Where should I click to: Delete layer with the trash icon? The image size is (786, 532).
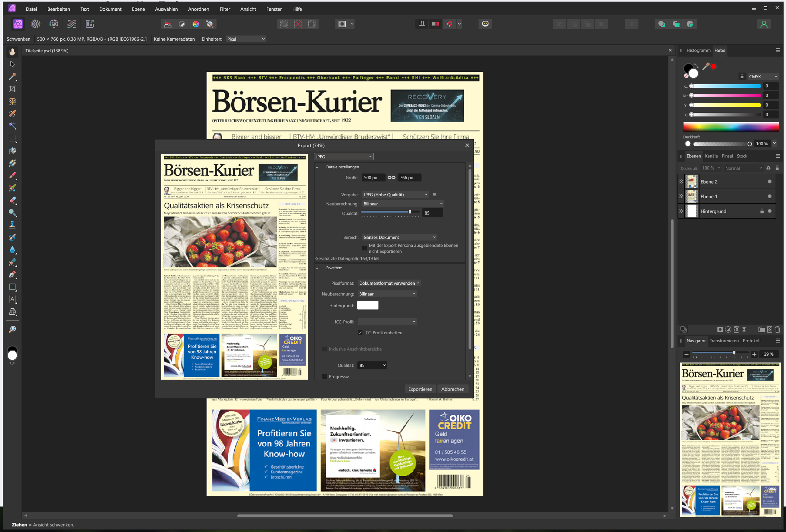[777, 329]
